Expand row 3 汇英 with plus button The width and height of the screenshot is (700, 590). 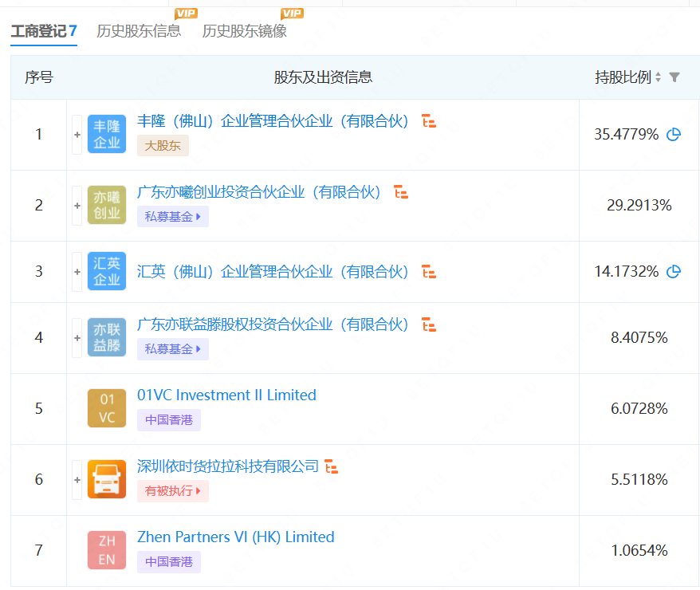click(77, 271)
